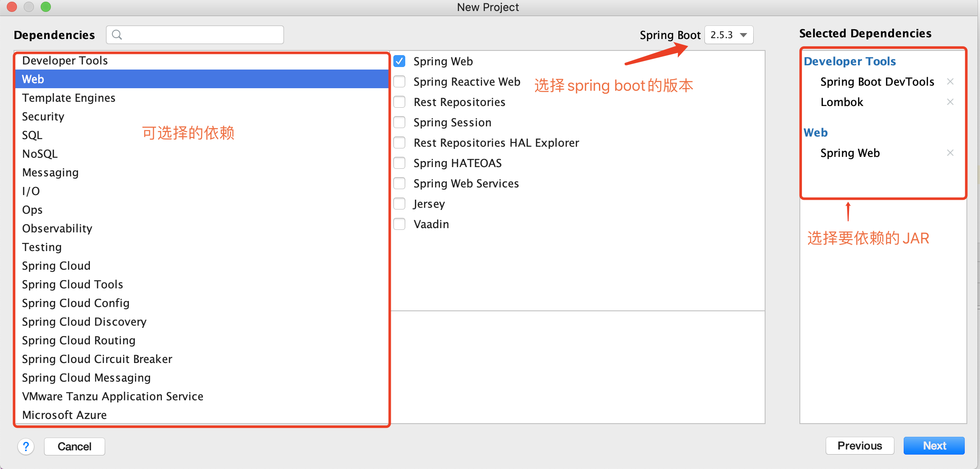The image size is (980, 469).
Task: Select the SQL category
Action: [202, 135]
